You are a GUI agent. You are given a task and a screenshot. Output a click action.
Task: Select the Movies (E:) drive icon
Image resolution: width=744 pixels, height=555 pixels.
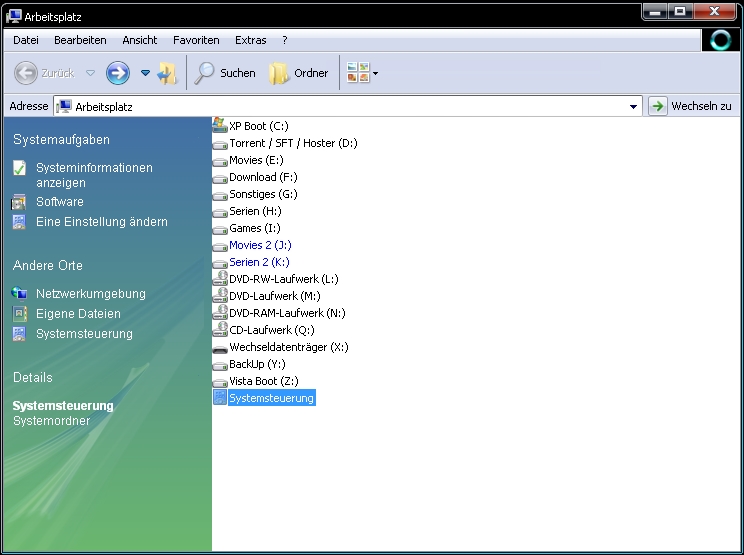(220, 161)
